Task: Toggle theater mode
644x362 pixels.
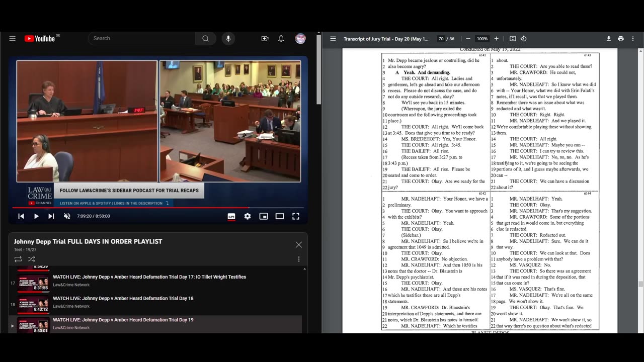Action: (x=280, y=216)
